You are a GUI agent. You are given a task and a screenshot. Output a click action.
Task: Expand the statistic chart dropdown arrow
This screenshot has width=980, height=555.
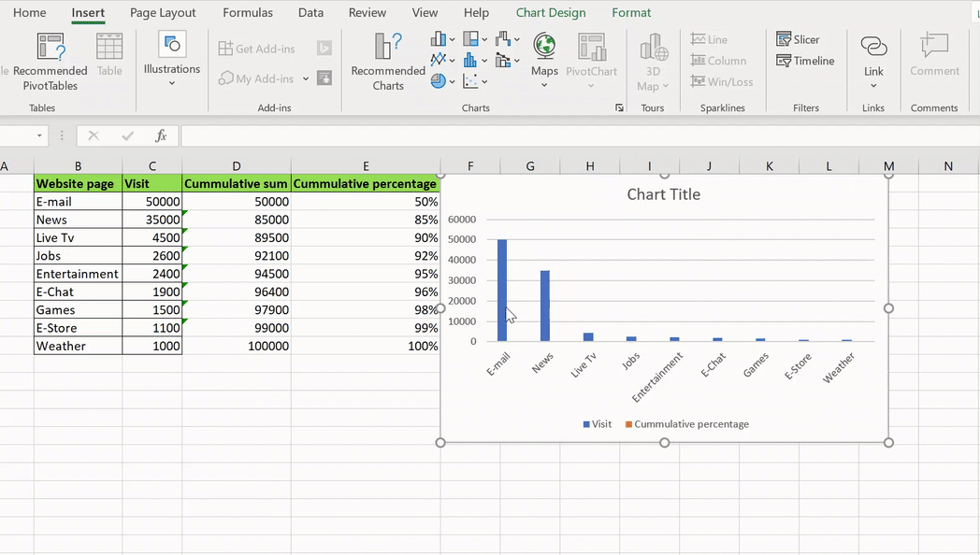(484, 61)
